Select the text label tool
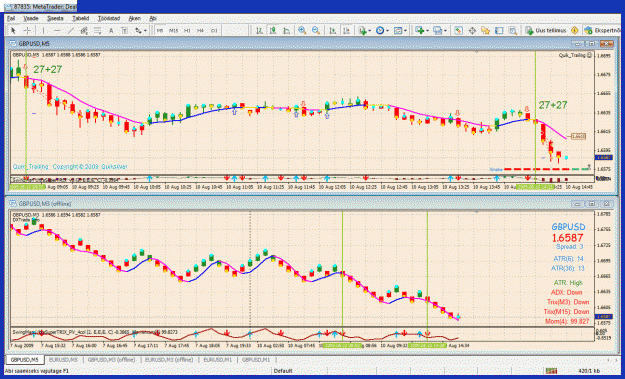The height and width of the screenshot is (379, 625). point(124,31)
